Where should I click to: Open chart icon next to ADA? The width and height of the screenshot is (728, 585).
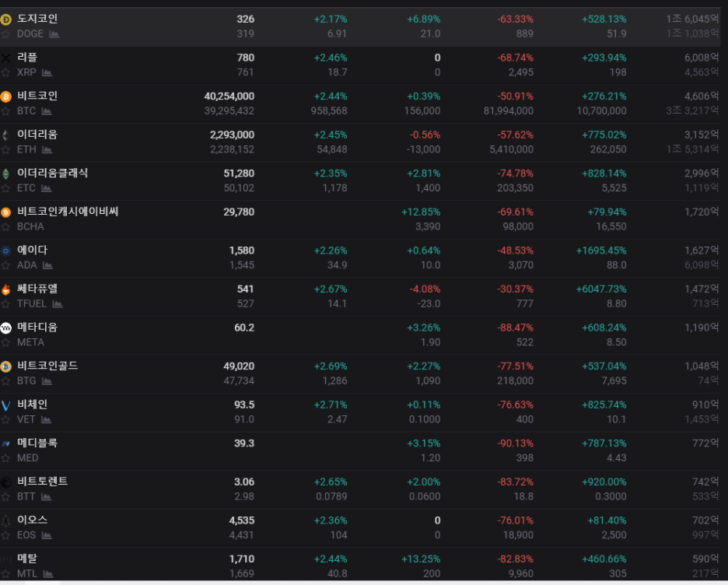tap(47, 265)
